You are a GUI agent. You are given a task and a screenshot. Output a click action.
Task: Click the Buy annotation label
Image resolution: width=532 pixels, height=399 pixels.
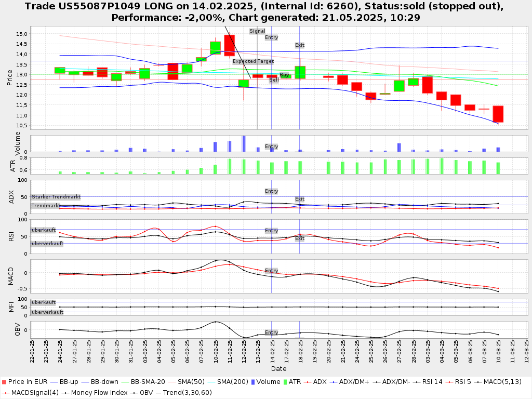pyautogui.click(x=284, y=75)
